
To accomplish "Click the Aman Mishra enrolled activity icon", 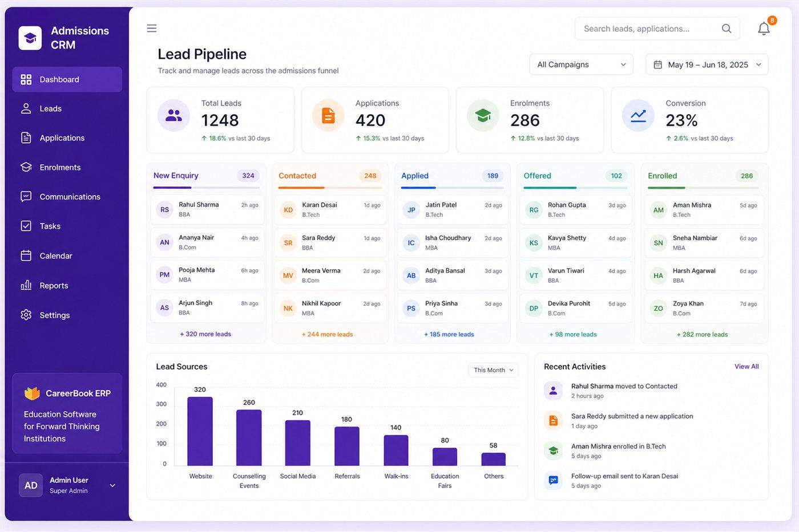I will [x=553, y=450].
